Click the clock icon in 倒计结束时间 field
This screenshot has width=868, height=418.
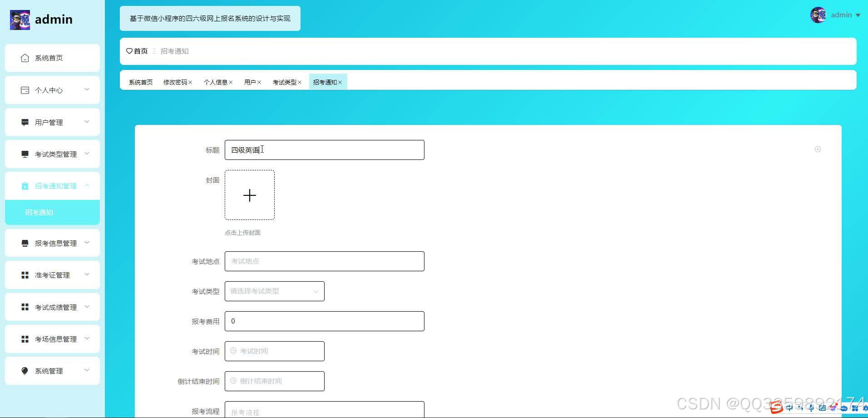(x=233, y=381)
